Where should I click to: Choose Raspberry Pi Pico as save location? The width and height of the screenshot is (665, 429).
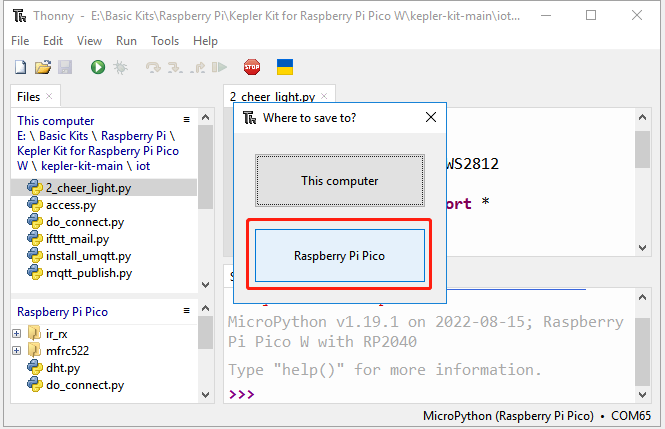coord(339,256)
